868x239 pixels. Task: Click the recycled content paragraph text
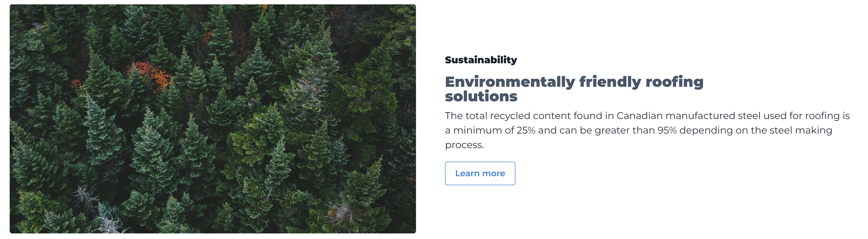tap(647, 130)
